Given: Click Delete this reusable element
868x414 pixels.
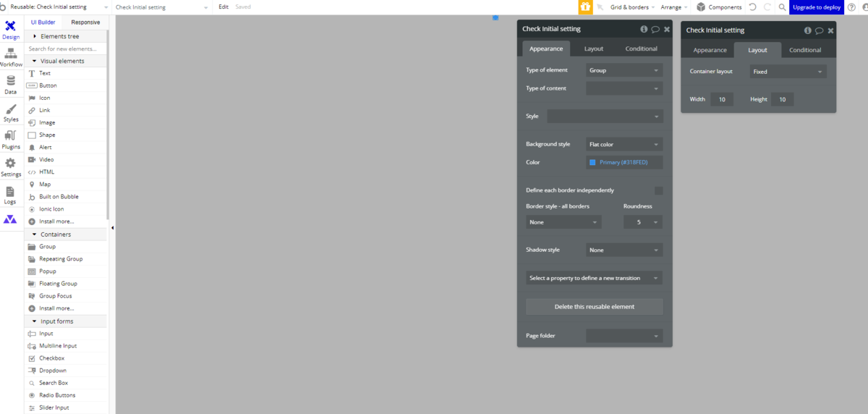Looking at the screenshot, I should [x=594, y=307].
